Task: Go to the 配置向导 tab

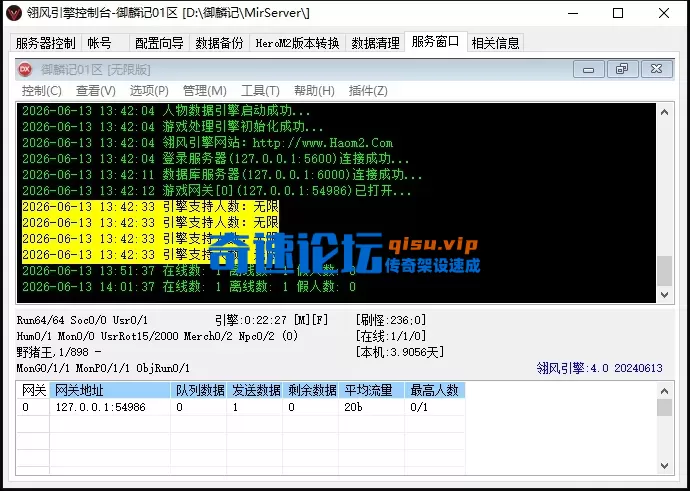Action: pos(159,43)
